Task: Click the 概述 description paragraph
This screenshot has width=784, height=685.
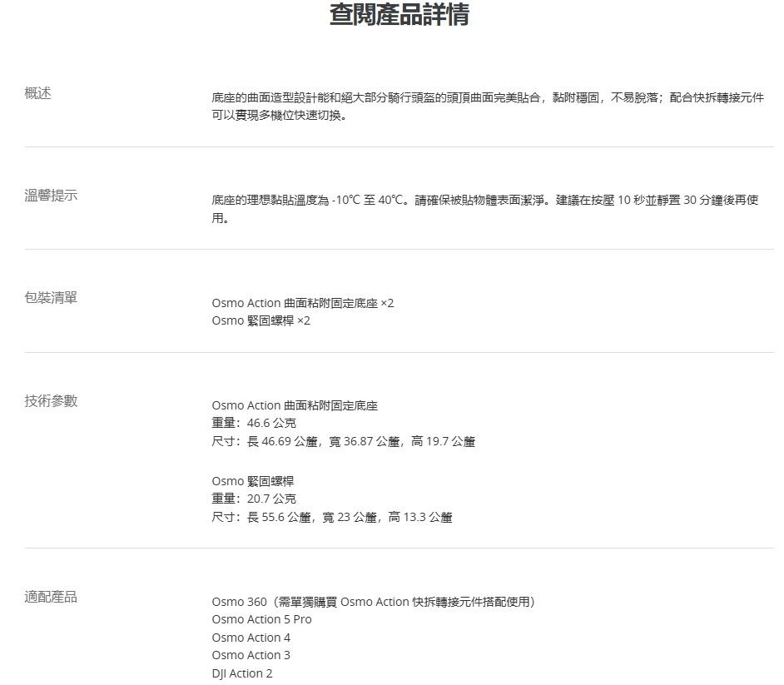Action: pyautogui.click(x=487, y=107)
